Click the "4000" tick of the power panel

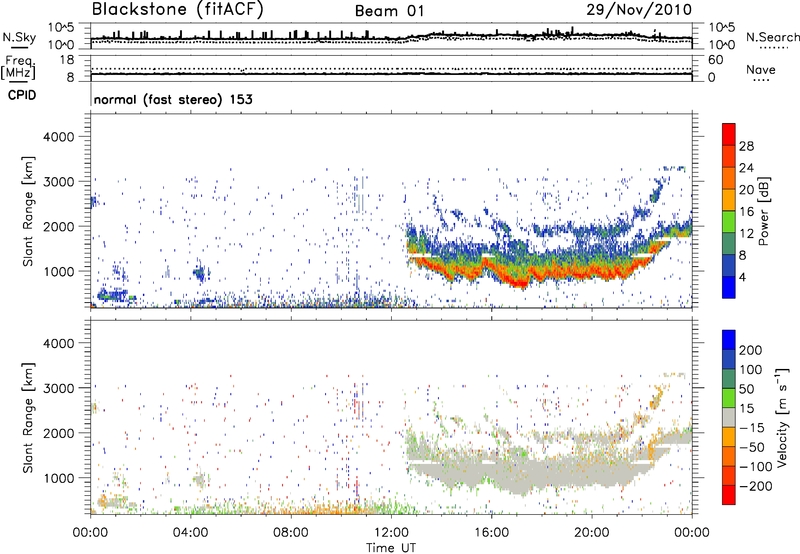(x=59, y=137)
